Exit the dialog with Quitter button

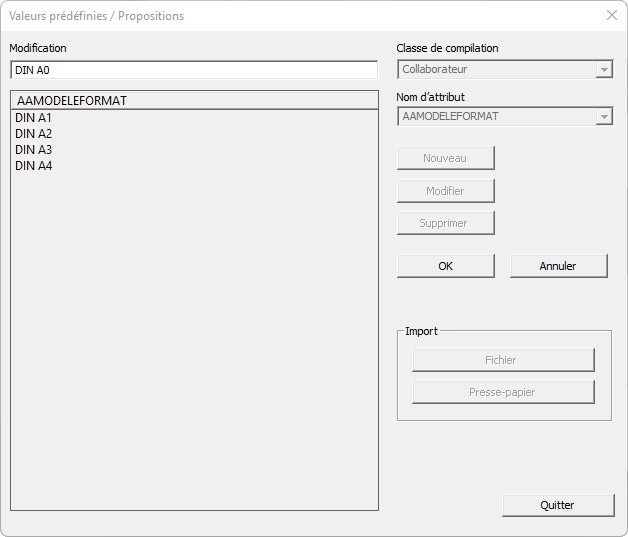point(558,505)
